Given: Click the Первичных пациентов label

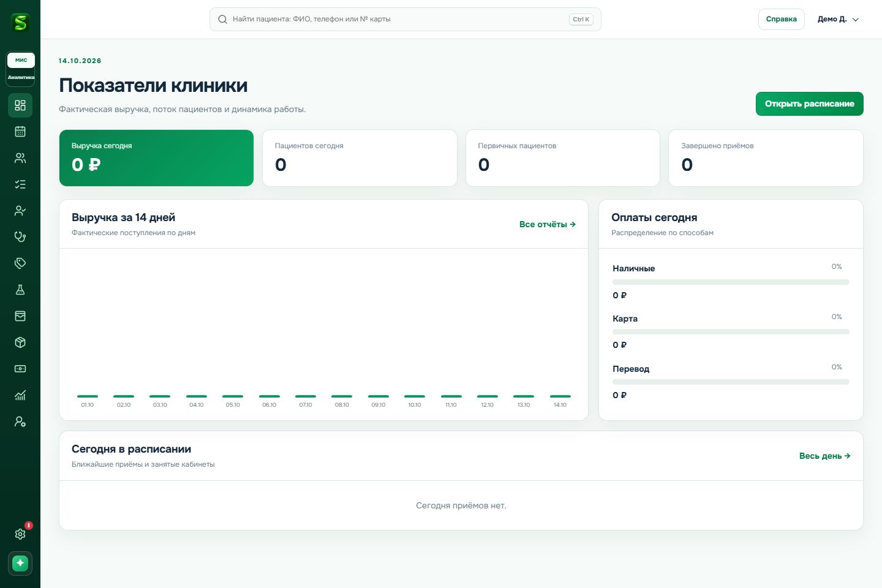Looking at the screenshot, I should coord(517,146).
